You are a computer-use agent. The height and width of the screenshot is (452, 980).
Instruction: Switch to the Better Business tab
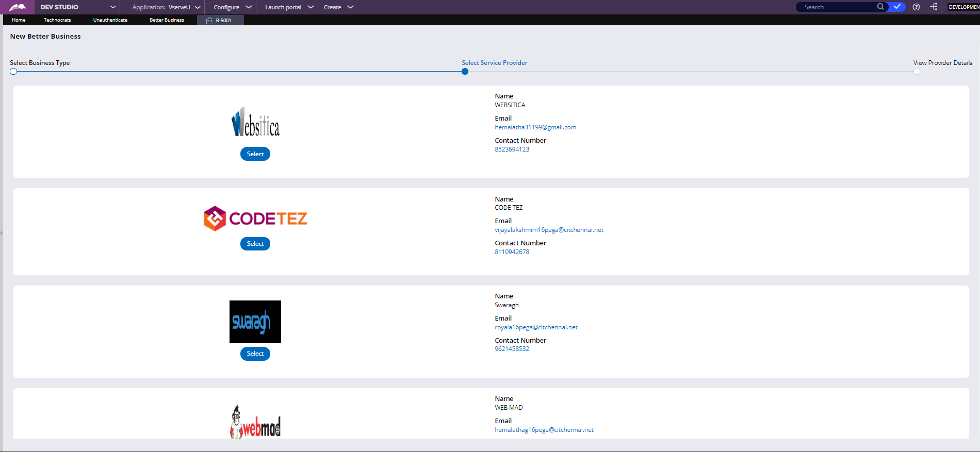pos(167,20)
